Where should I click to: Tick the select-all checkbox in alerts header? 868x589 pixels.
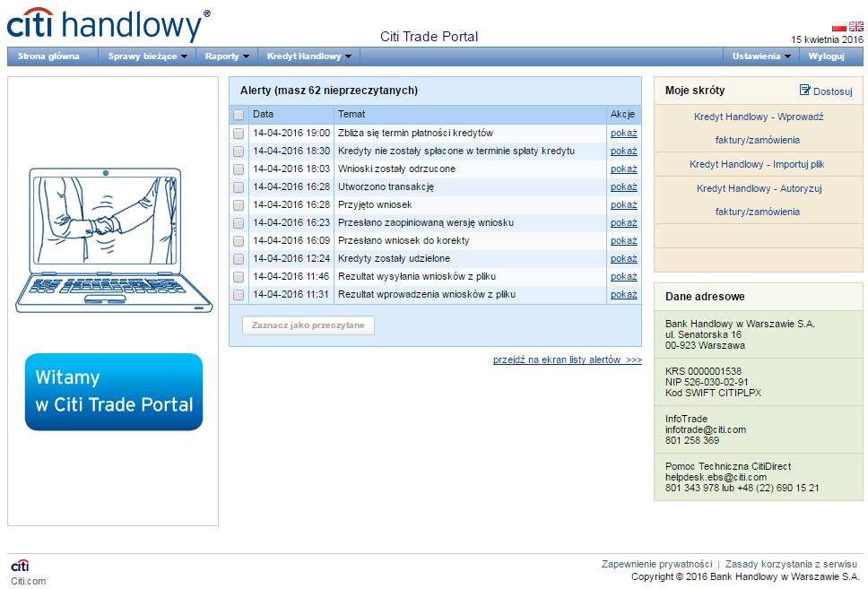tap(239, 115)
